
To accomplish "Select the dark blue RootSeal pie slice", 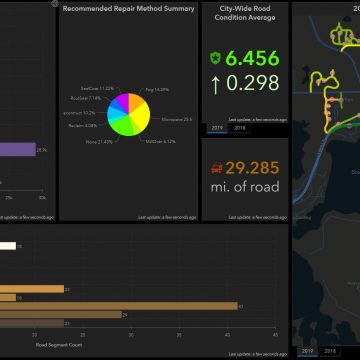I will point(117,105).
